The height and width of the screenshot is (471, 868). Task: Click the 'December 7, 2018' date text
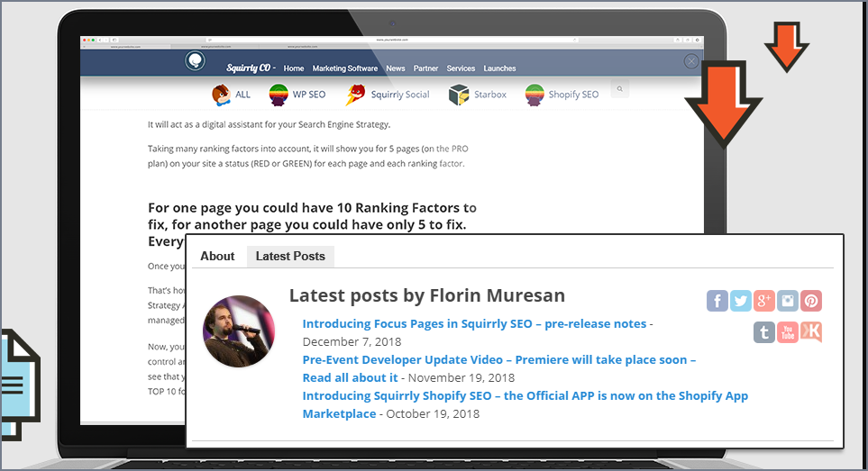click(x=352, y=341)
